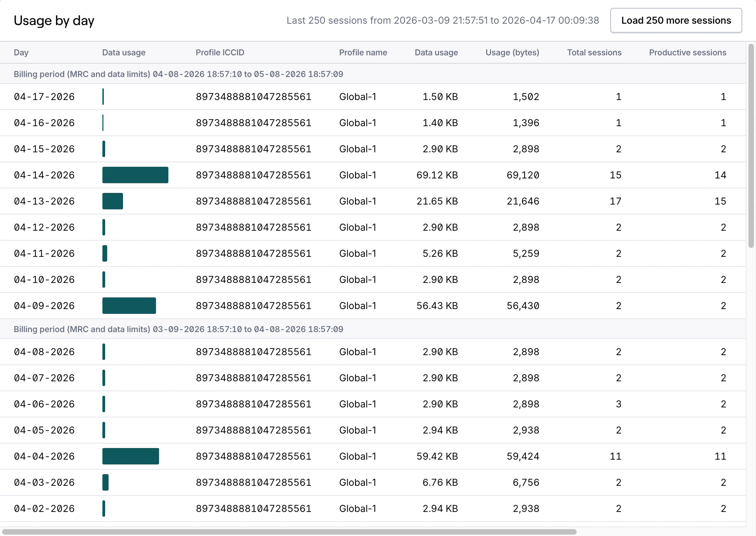Click the 6,756 bytes value
This screenshot has height=536, width=756.
[526, 482]
